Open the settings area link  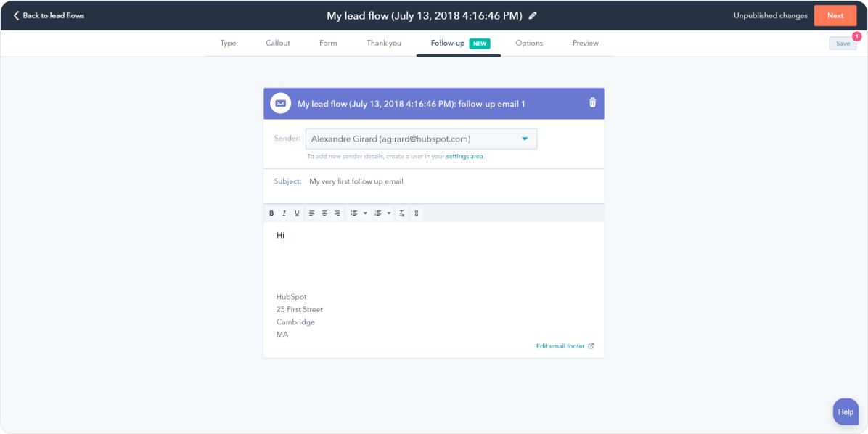click(x=464, y=157)
